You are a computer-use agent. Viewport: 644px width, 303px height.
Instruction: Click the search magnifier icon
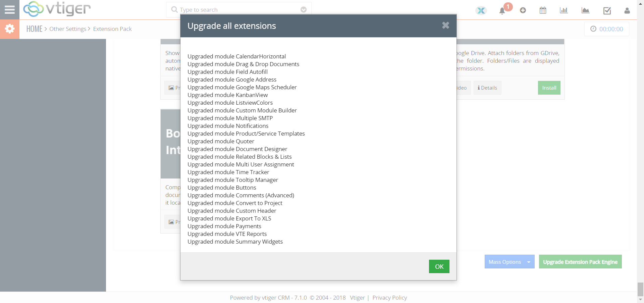pyautogui.click(x=174, y=9)
